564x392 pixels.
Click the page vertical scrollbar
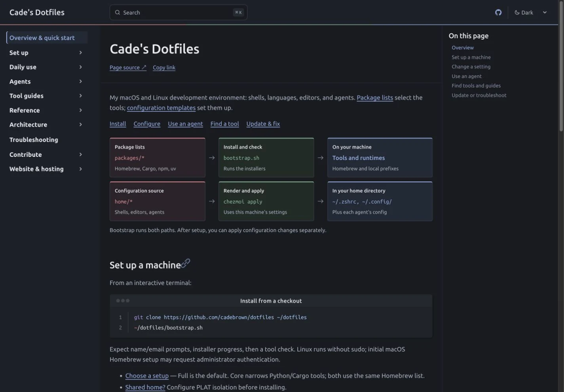pos(561,67)
